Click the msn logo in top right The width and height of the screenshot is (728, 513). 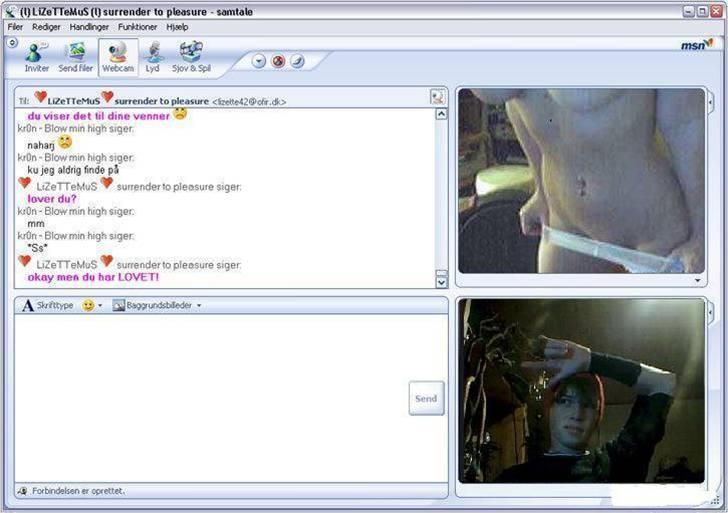(696, 45)
